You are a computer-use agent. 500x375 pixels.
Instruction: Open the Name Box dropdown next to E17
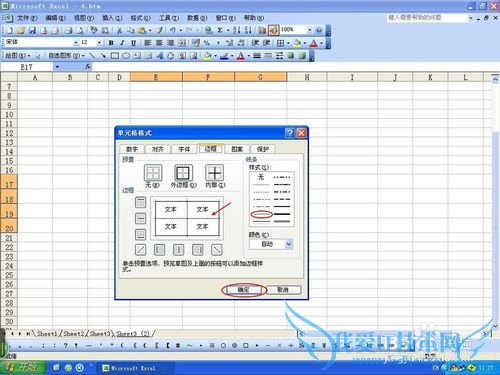pos(57,67)
